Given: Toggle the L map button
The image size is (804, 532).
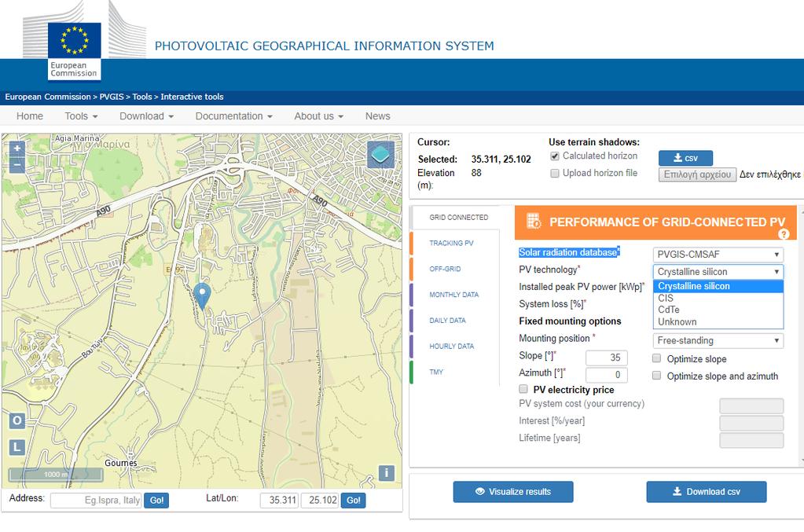Looking at the screenshot, I should click(17, 447).
